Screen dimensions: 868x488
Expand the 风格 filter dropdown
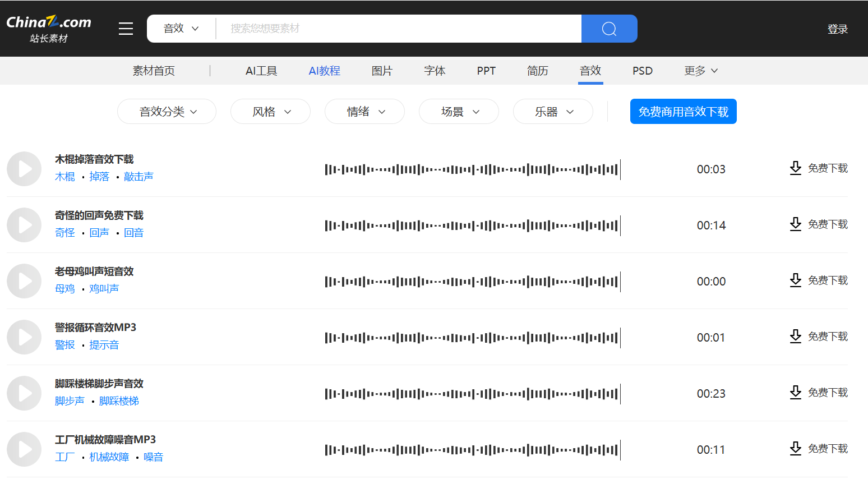[x=270, y=112]
